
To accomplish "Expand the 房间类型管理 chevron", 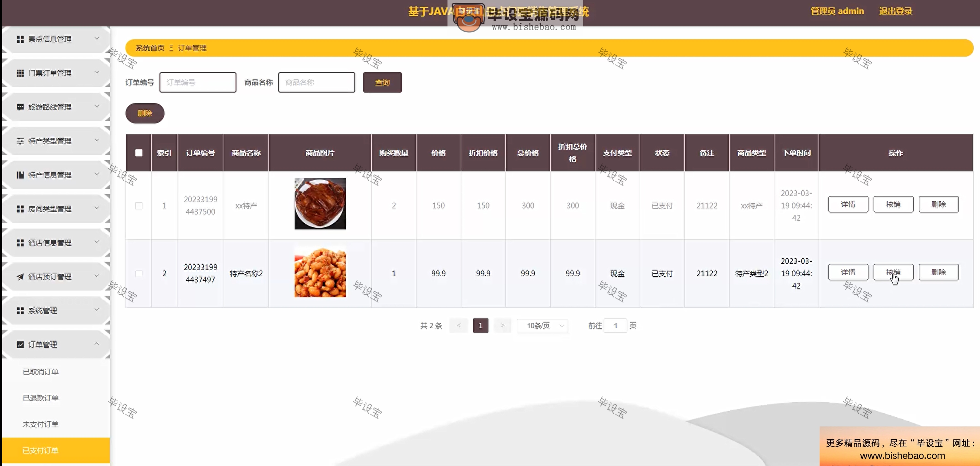I will click(97, 207).
